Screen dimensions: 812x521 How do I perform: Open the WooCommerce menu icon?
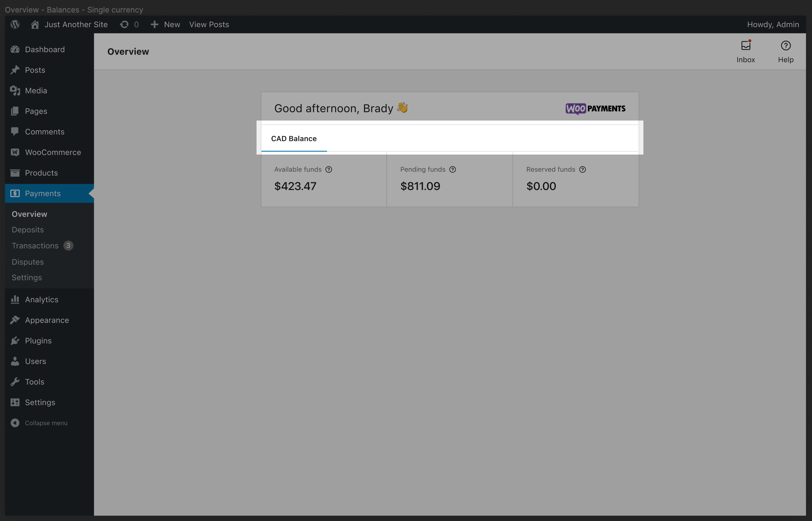coord(15,152)
